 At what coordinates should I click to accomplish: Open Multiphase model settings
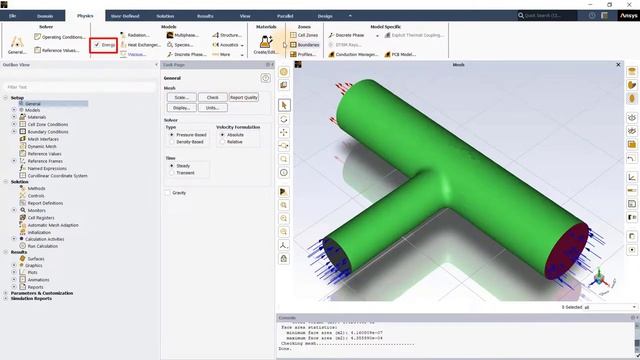tap(183, 35)
